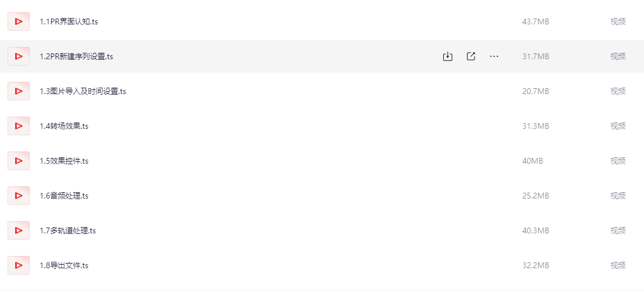Click the video icon for 1.3图片导入及时间设置.ts
The height and width of the screenshot is (292, 644).
pos(19,91)
